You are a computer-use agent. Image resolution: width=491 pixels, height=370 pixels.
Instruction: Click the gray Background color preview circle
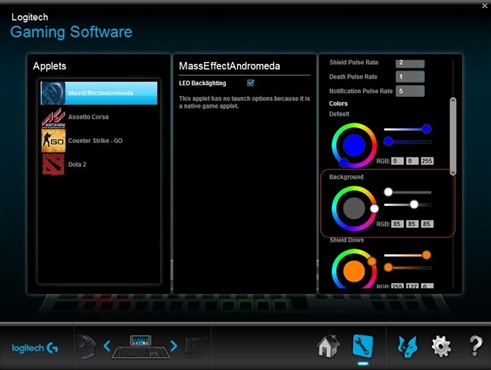click(x=354, y=208)
